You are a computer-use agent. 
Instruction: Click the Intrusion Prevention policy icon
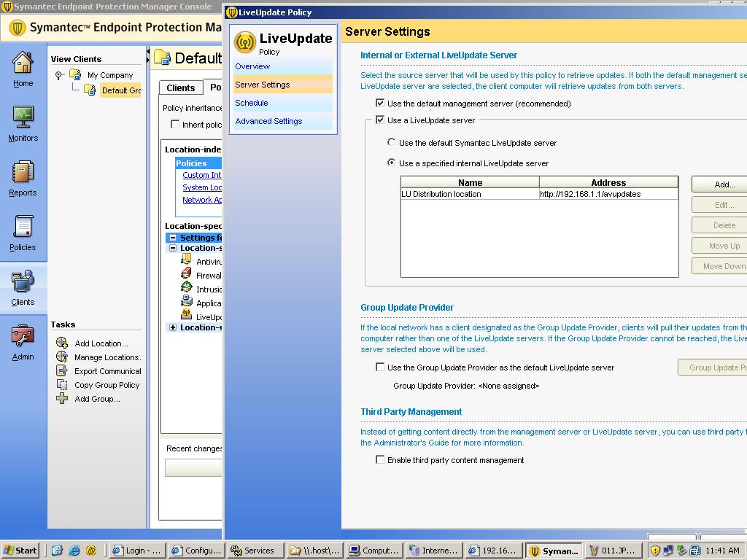click(x=186, y=287)
